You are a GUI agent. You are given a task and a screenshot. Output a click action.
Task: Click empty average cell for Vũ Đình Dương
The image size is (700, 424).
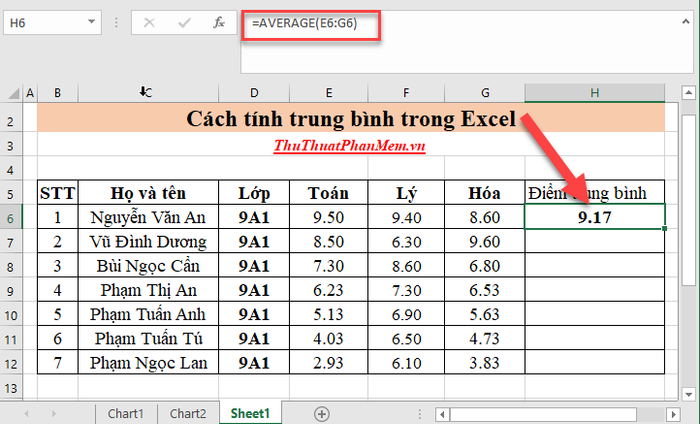[x=595, y=241]
